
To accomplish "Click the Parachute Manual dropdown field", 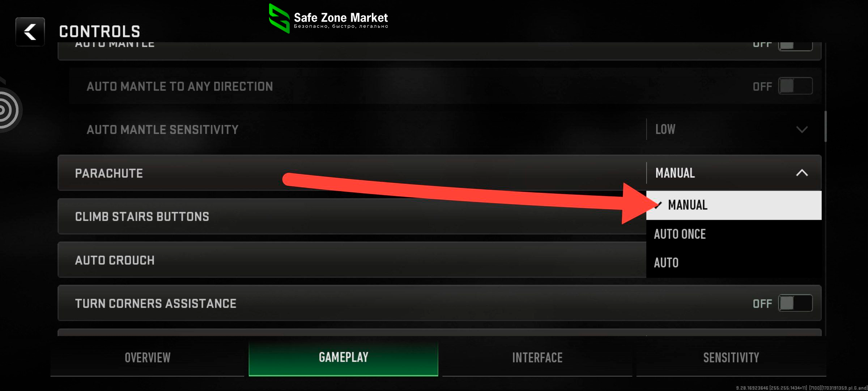I will click(733, 173).
